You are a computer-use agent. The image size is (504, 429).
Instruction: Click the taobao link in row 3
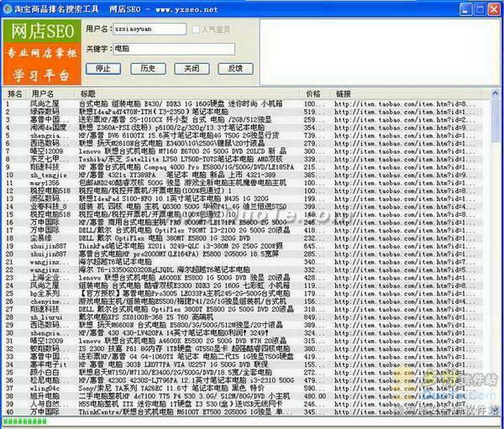pos(405,119)
